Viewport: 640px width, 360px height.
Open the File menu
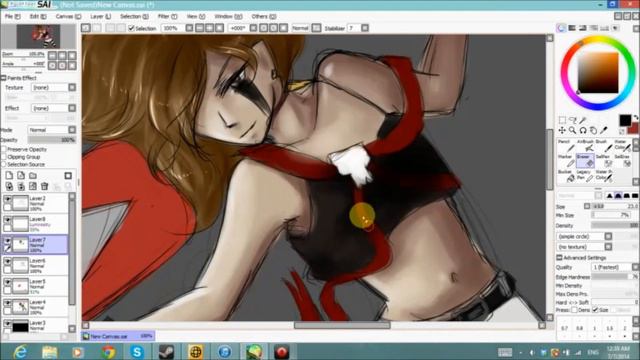coord(12,16)
